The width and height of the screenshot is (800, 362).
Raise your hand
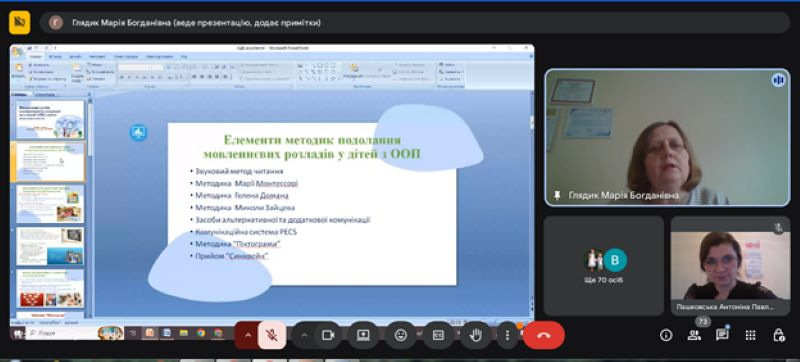pos(476,335)
